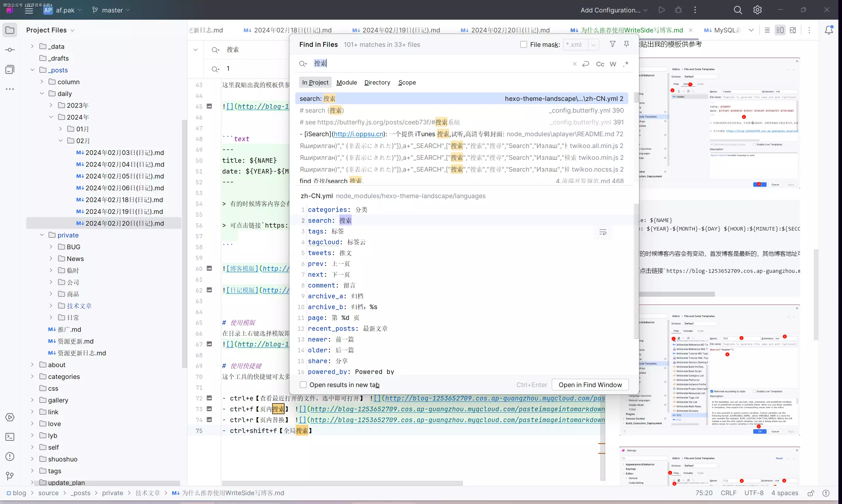This screenshot has height=504, width=842.
Task: Toggle the Regex search option
Action: [626, 64]
